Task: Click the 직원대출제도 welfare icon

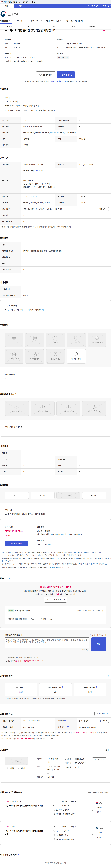Action: (35, 357)
